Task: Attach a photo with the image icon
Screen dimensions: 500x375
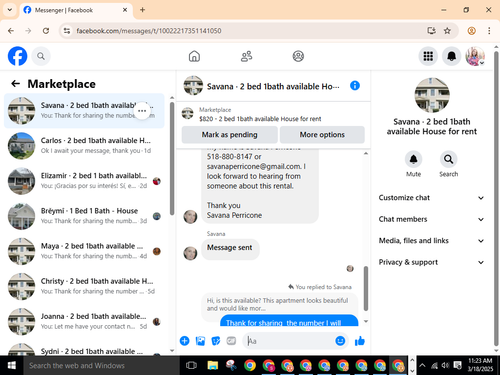Action: [200, 341]
